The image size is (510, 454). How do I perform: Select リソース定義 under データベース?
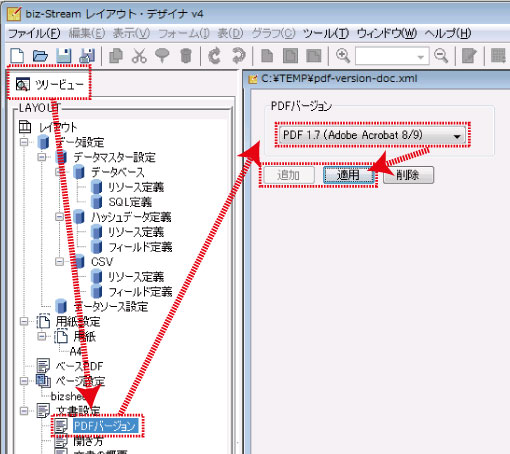click(136, 187)
